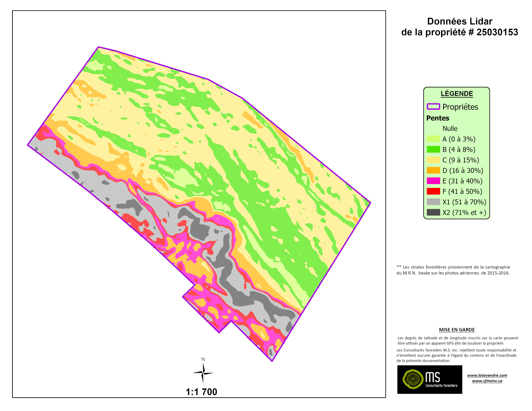Click the purple Propriétes legend symbol
The width and height of the screenshot is (532, 411).
(433, 107)
